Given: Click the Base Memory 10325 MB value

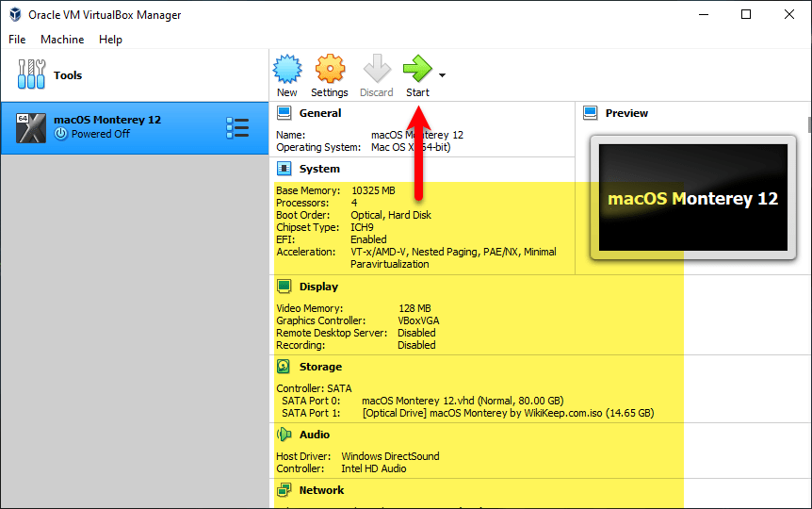Looking at the screenshot, I should pyautogui.click(x=373, y=190).
